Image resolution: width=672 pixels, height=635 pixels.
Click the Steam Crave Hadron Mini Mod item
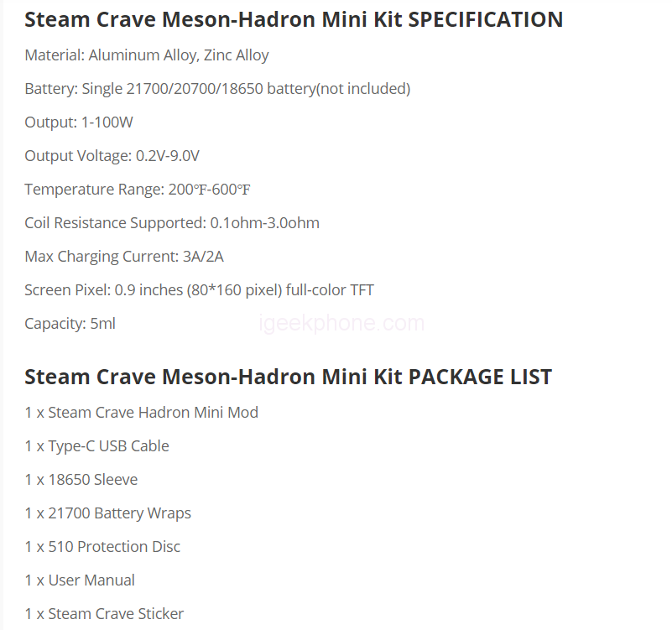(141, 413)
